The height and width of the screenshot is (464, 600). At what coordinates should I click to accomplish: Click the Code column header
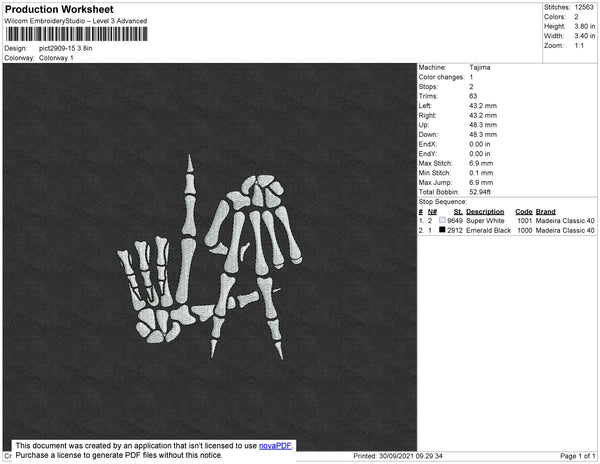point(523,211)
